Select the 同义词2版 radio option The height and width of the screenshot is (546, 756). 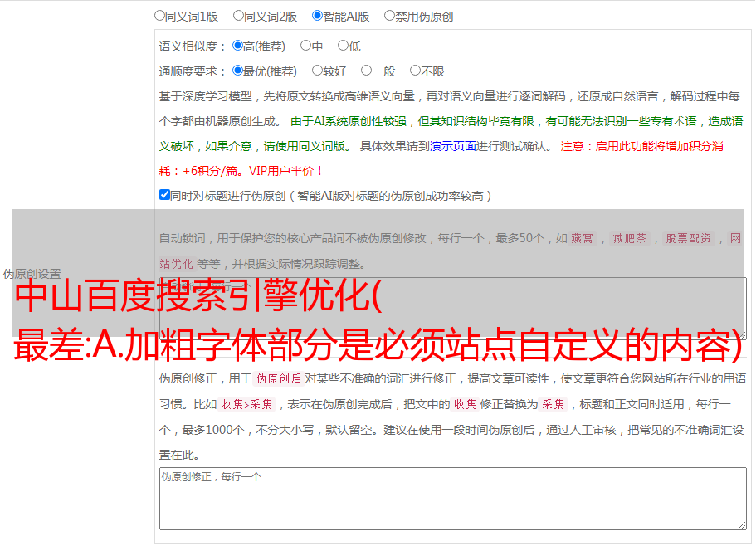pyautogui.click(x=238, y=16)
